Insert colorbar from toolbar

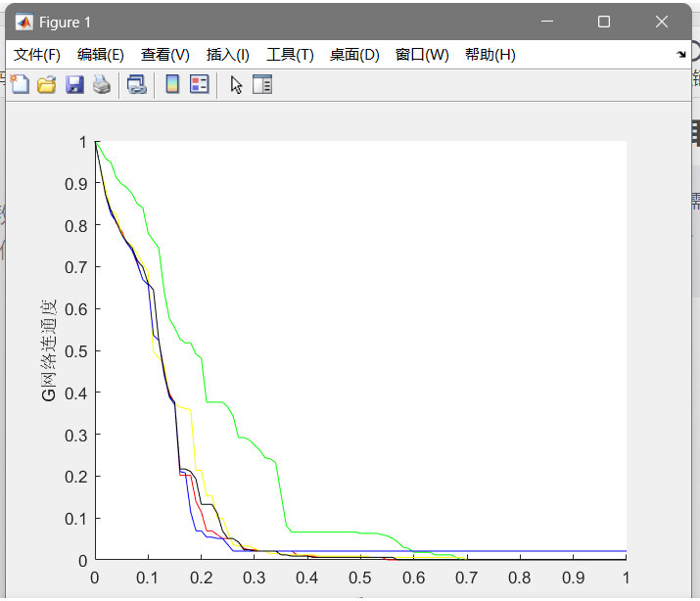[172, 84]
